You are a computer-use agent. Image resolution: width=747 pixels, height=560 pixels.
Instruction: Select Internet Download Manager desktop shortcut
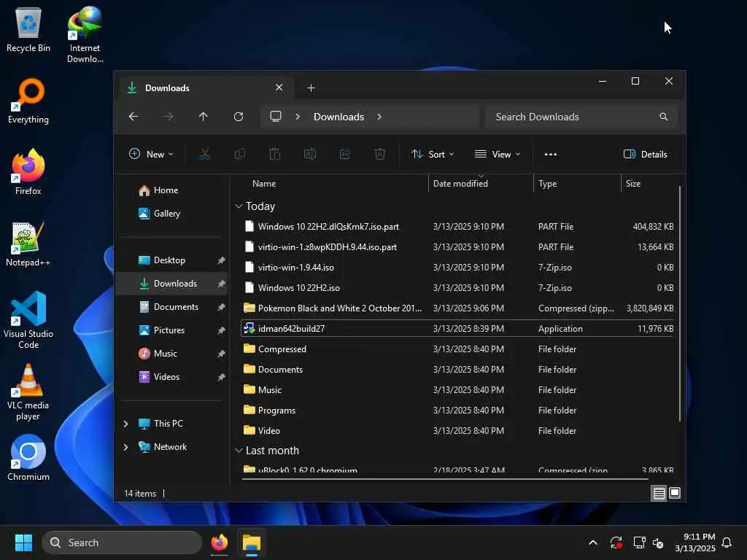pyautogui.click(x=85, y=35)
